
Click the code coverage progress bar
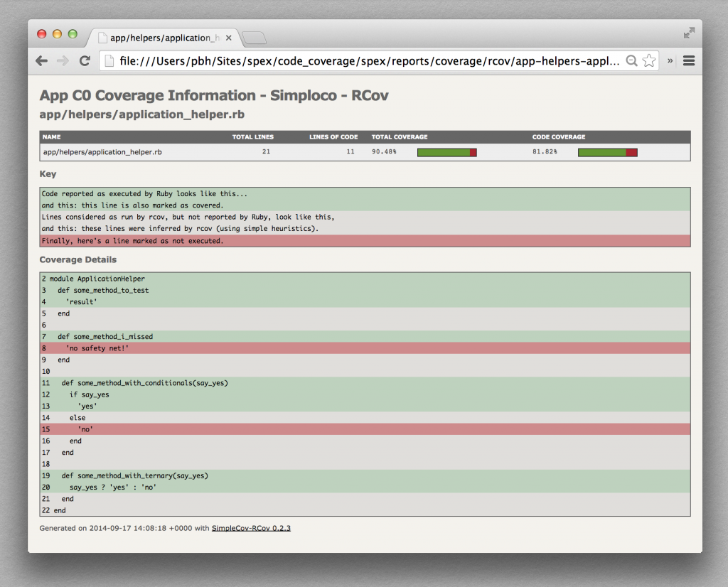click(608, 152)
